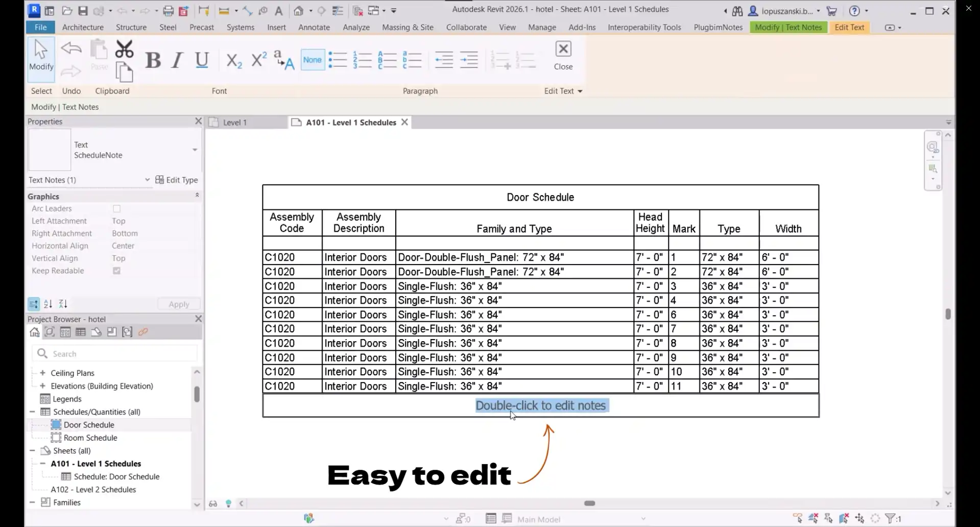This screenshot has width=980, height=527.
Task: Click the vertical scrollbar thumb of the sheet view
Action: coord(948,314)
